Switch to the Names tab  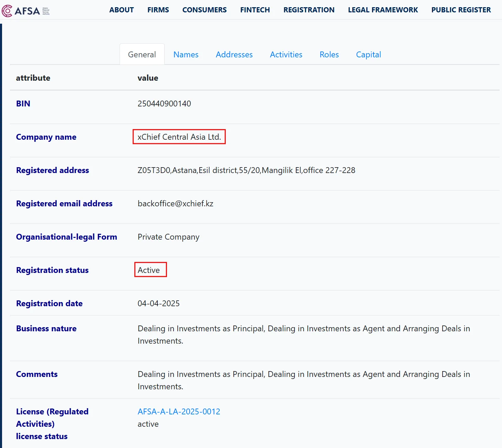tap(186, 55)
